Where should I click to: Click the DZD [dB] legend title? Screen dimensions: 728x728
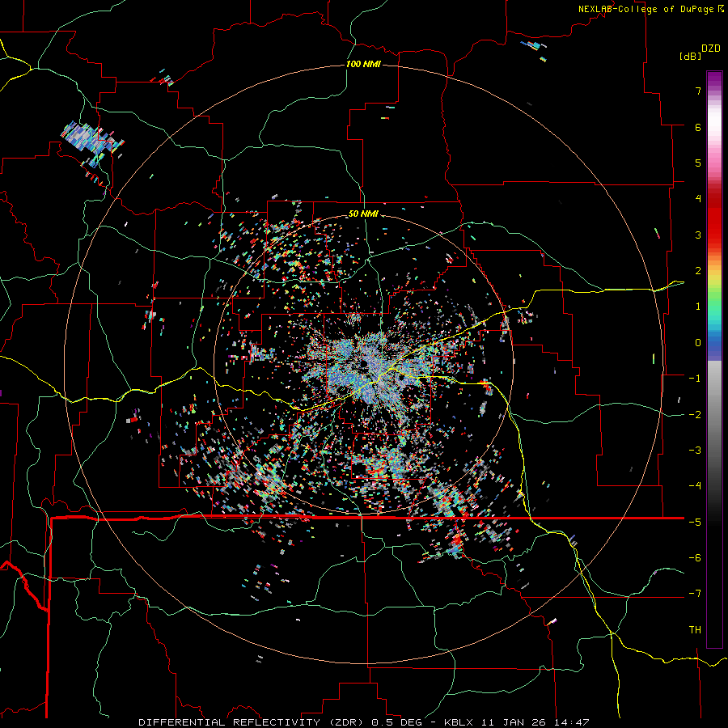700,52
